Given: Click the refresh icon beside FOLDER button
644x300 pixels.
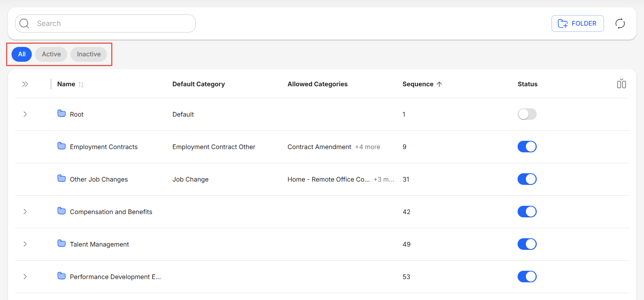Looking at the screenshot, I should click(x=620, y=23).
